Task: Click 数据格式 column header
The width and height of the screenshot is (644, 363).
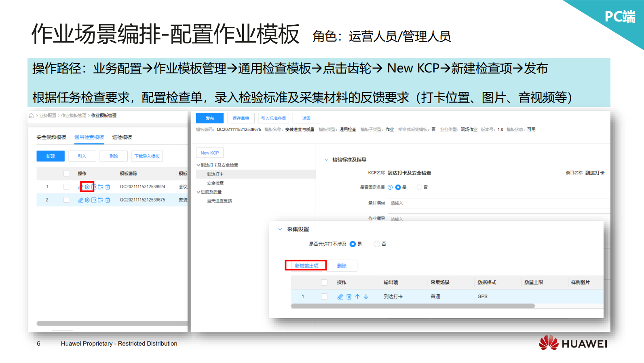Action: coord(487,282)
